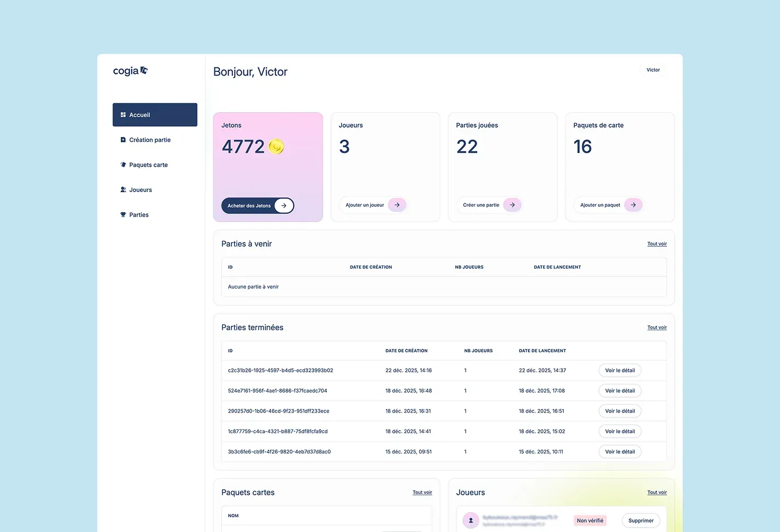Click the Joueurs count 3
The width and height of the screenshot is (780, 532).
click(344, 146)
